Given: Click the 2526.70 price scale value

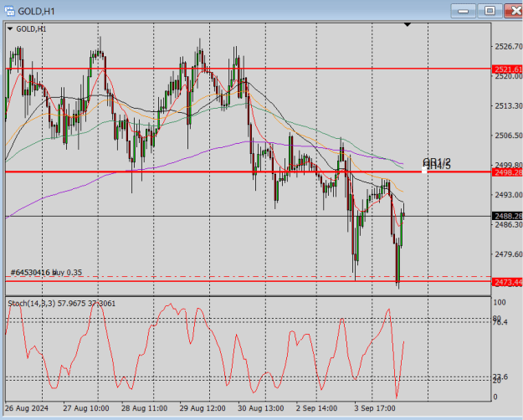Looking at the screenshot, I should 508,46.
